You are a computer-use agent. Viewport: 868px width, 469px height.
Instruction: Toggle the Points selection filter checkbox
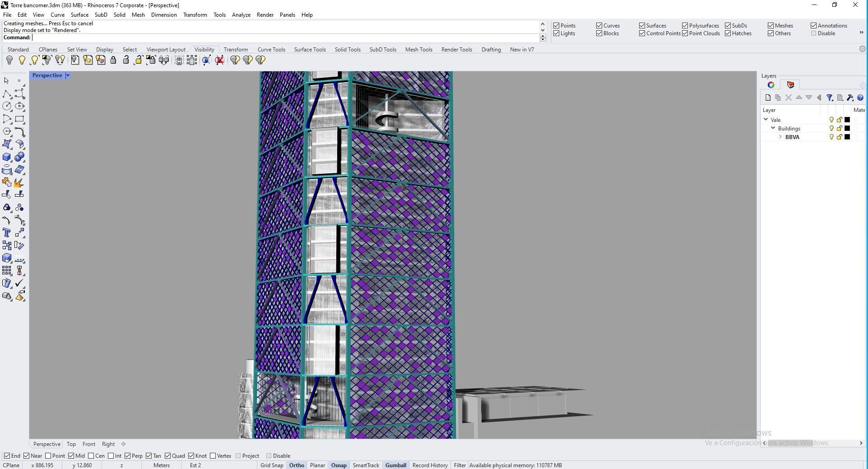[557, 26]
